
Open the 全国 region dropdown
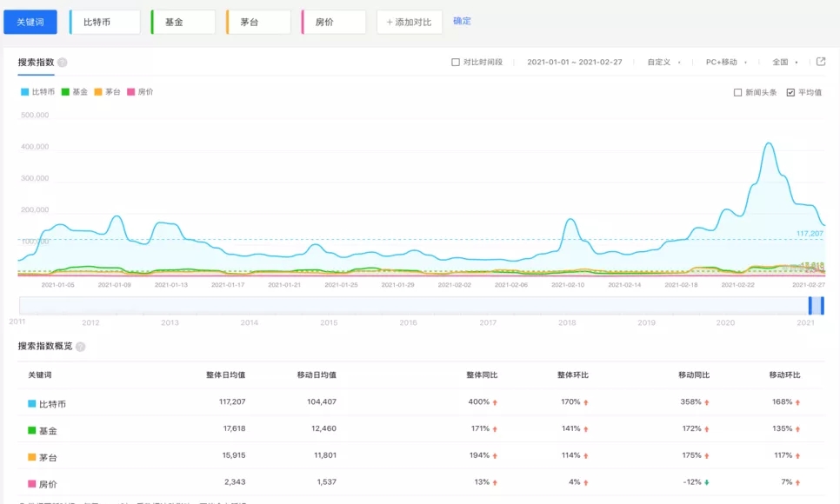(x=785, y=62)
